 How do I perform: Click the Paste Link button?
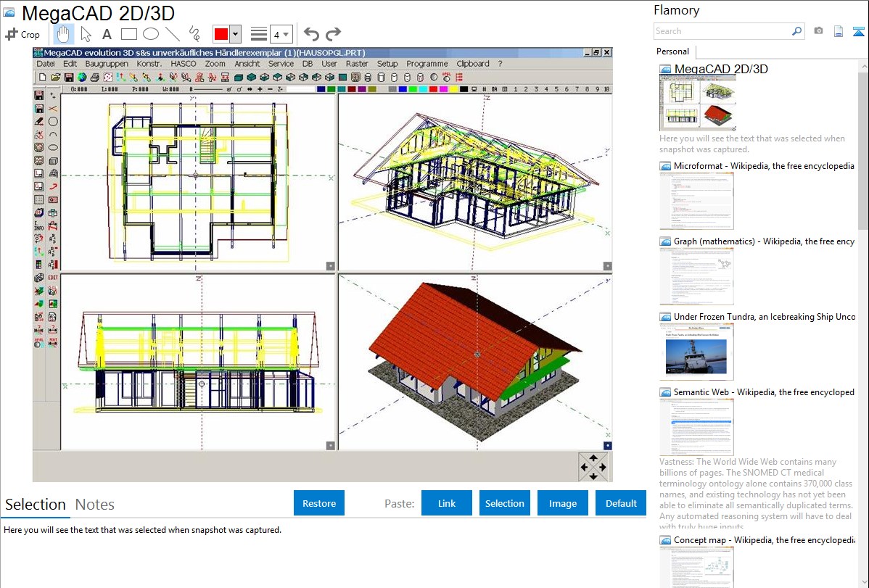[x=447, y=503]
